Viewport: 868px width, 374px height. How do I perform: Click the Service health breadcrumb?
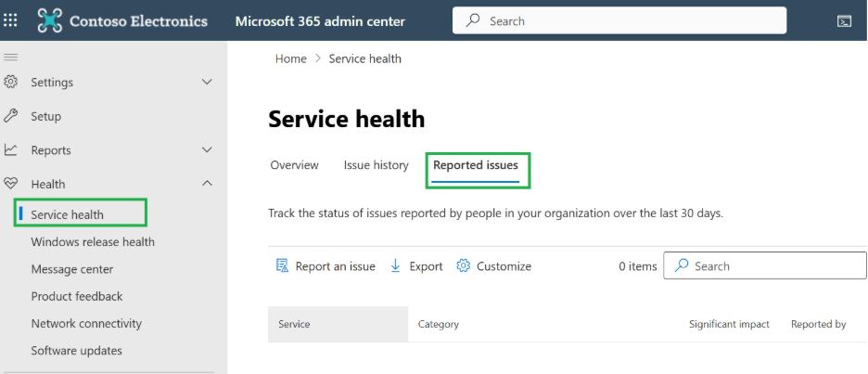(x=364, y=58)
